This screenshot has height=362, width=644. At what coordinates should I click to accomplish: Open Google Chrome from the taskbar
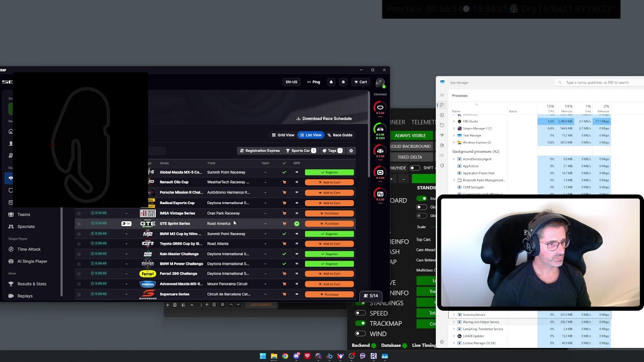285,356
